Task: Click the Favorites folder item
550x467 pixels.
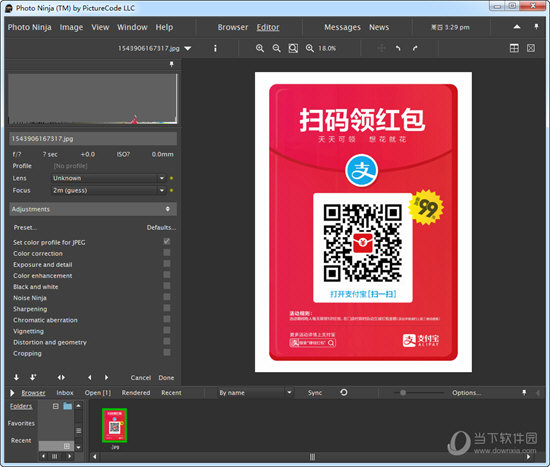Action: pyautogui.click(x=21, y=423)
